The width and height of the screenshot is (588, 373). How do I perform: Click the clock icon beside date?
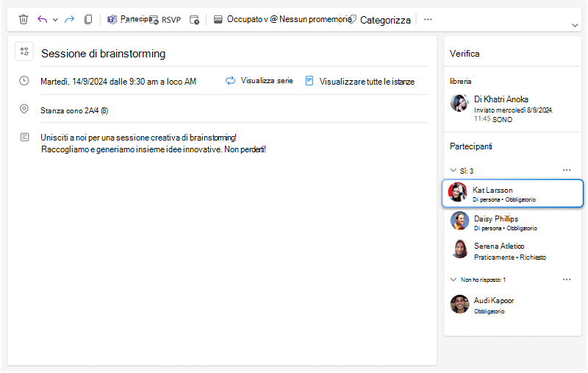(x=24, y=81)
